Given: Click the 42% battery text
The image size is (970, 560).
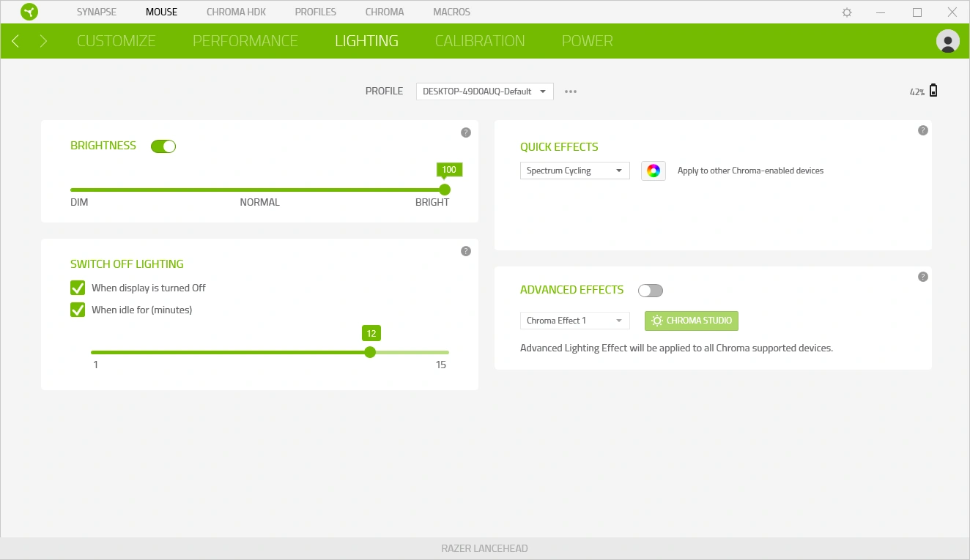Looking at the screenshot, I should click(x=917, y=92).
